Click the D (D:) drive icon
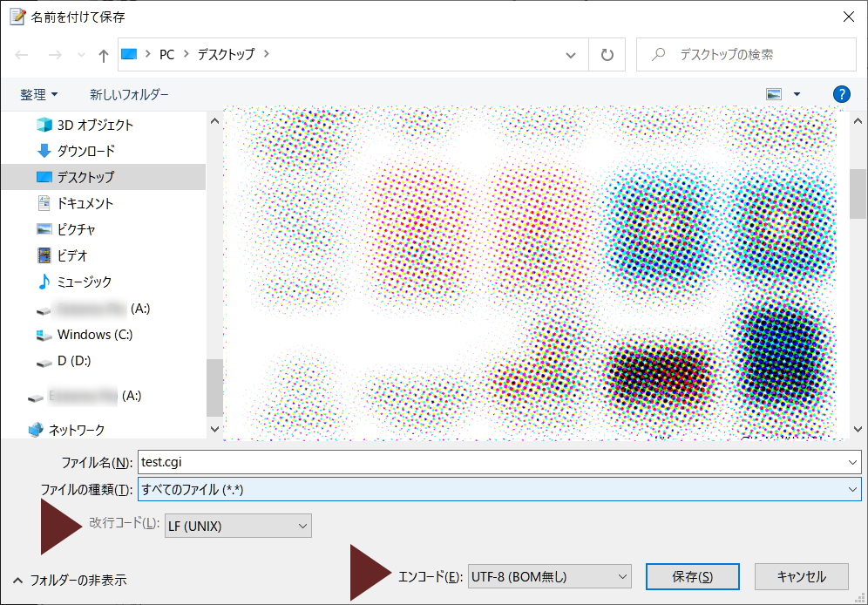The image size is (868, 605). point(44,363)
